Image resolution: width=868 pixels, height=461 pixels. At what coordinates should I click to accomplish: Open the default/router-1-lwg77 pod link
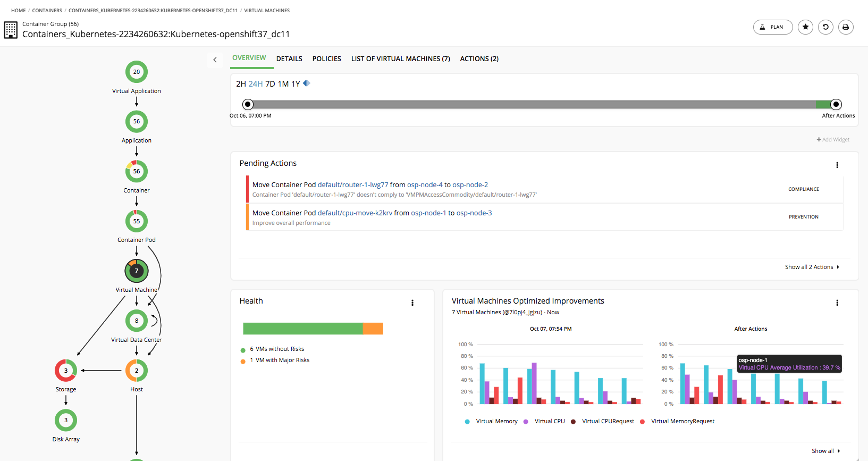pos(353,185)
